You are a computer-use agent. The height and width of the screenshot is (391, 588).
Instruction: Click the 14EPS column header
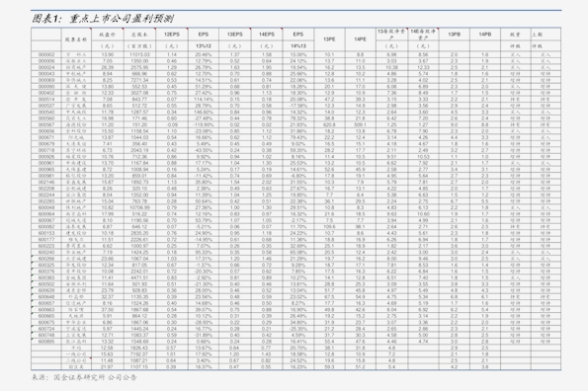click(x=267, y=35)
